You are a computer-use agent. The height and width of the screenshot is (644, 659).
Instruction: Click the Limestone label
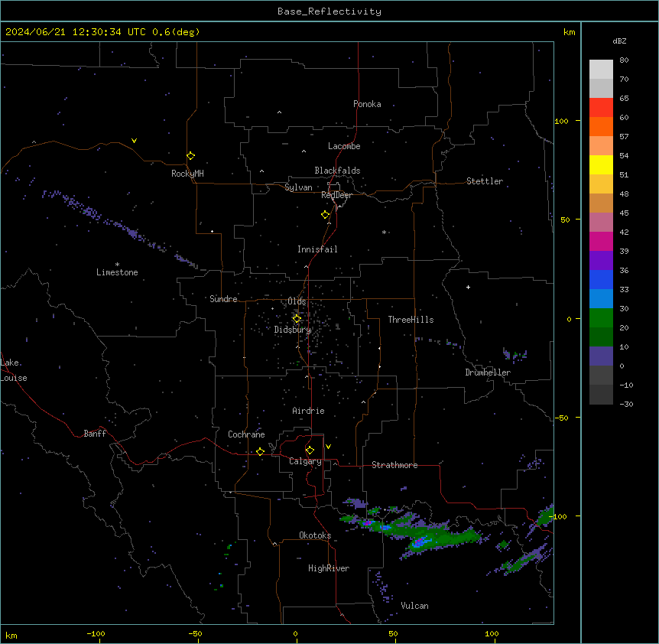coord(117,272)
